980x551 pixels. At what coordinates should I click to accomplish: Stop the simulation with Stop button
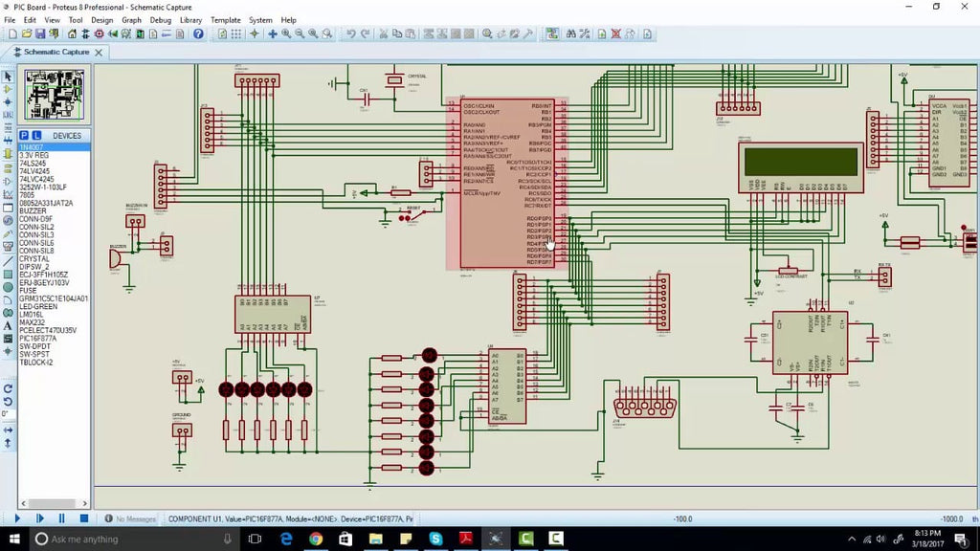click(x=84, y=518)
